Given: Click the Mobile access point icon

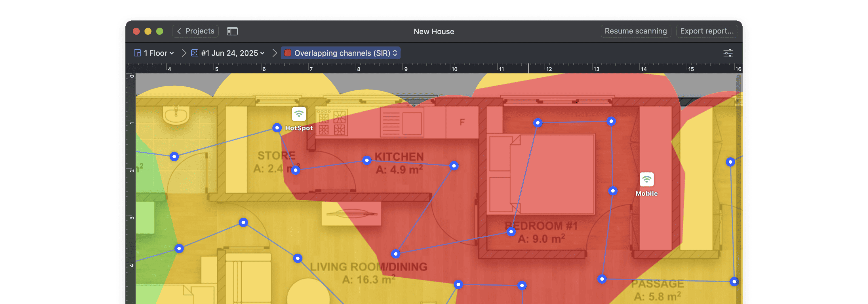Looking at the screenshot, I should click(647, 179).
